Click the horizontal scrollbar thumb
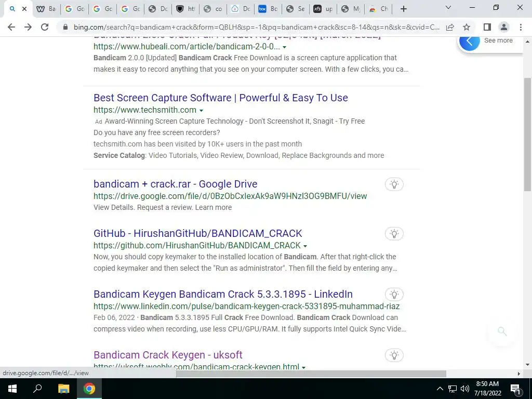Screen dimensions: 532x399 311,374
